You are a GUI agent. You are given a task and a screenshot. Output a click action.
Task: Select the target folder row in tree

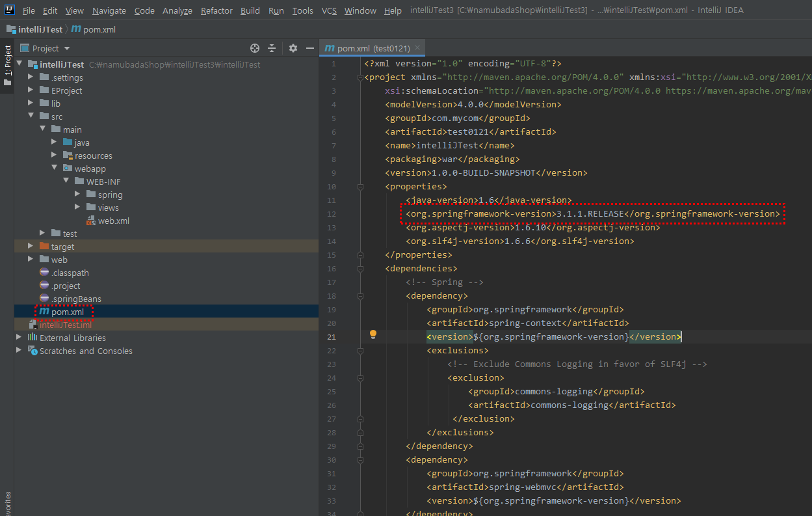click(166, 247)
